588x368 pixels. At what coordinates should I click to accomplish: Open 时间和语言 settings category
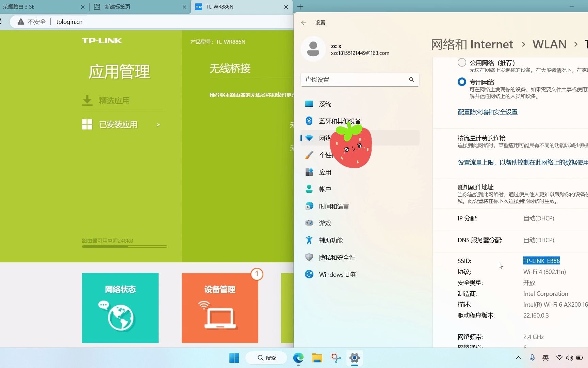pyautogui.click(x=360, y=206)
